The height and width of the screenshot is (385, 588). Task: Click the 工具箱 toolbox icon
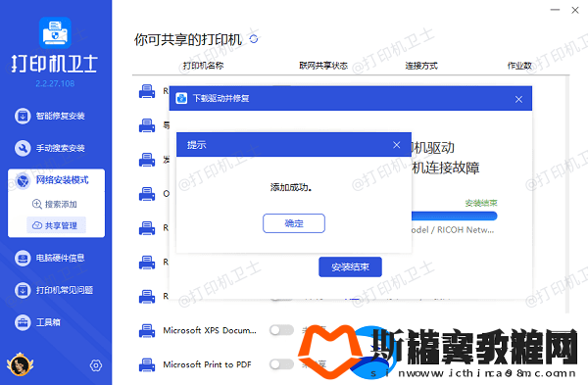(x=23, y=322)
